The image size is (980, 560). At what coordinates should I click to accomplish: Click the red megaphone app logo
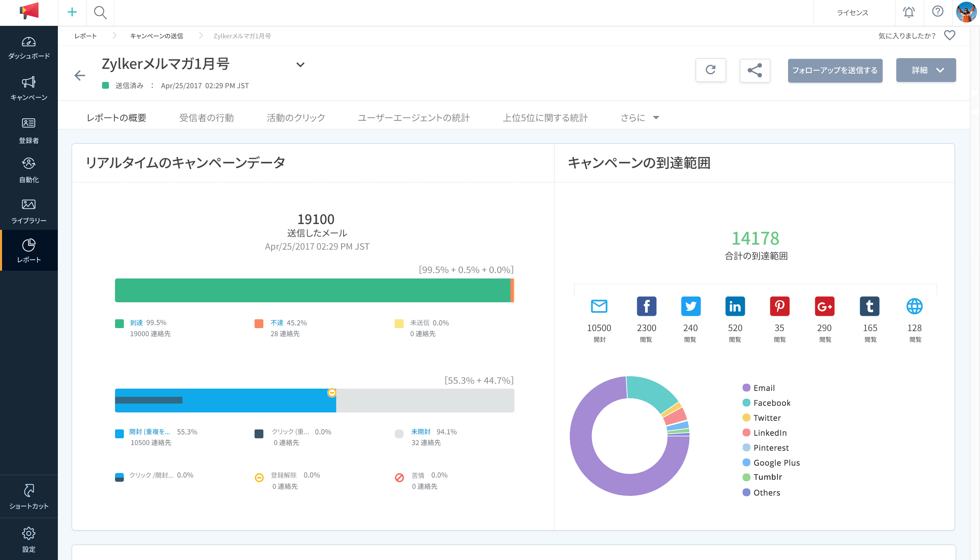pyautogui.click(x=29, y=11)
